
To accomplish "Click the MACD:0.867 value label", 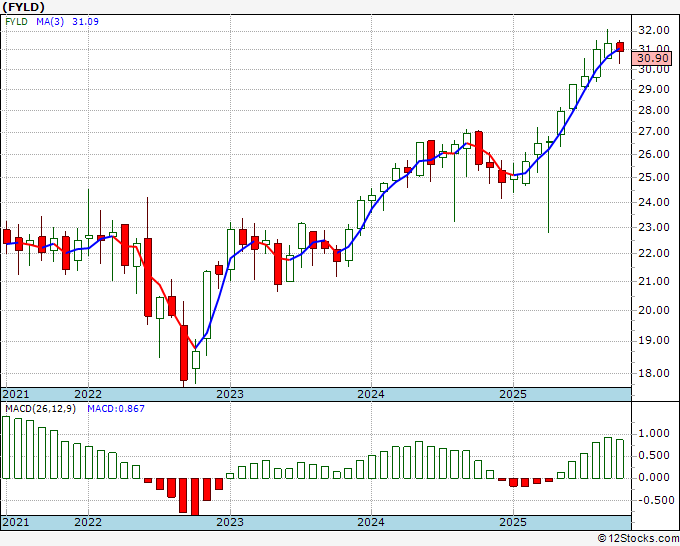I will [116, 409].
